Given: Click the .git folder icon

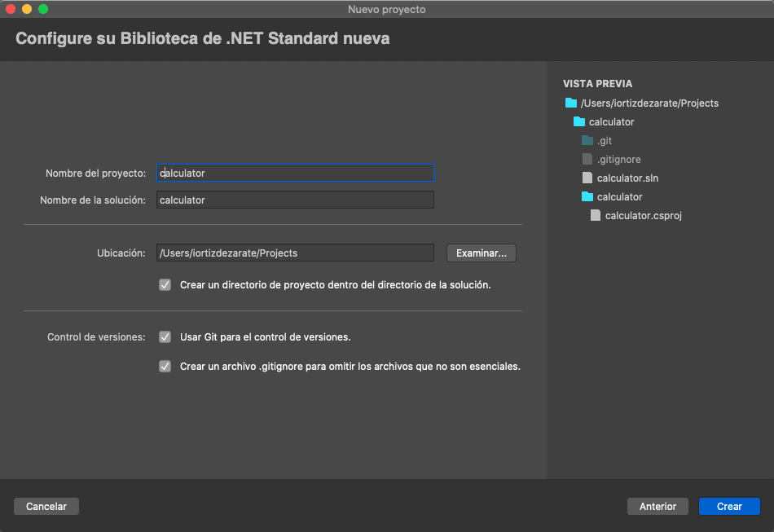Looking at the screenshot, I should point(587,141).
